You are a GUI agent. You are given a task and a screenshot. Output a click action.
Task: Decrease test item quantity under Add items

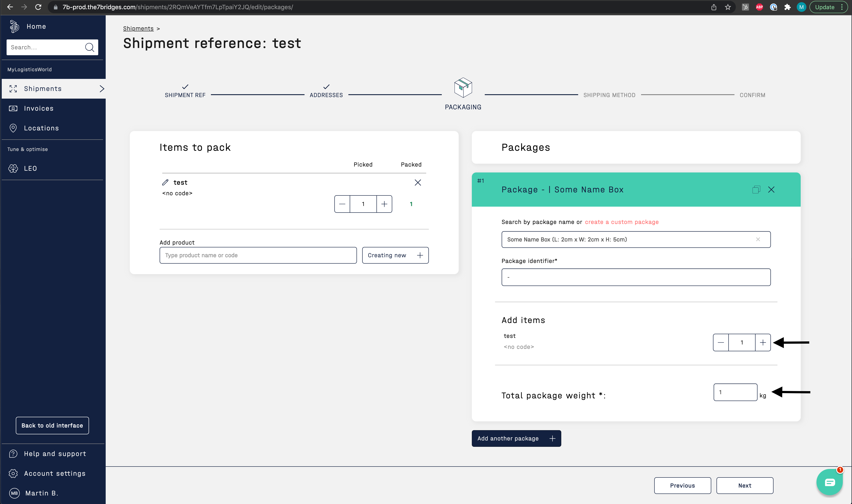pyautogui.click(x=720, y=342)
